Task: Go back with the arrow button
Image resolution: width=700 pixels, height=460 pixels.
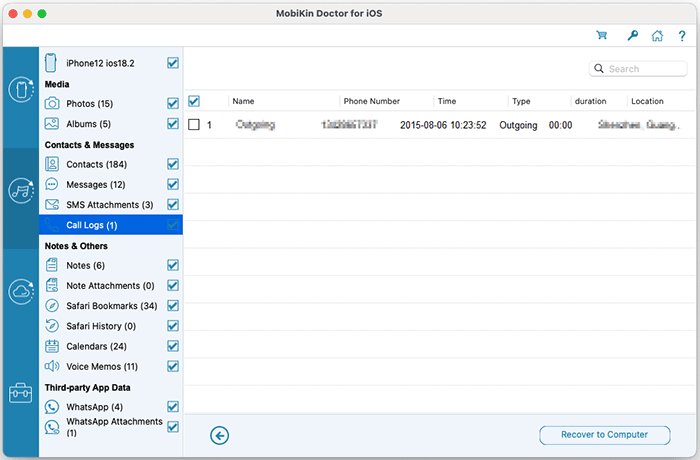Action: click(x=219, y=435)
